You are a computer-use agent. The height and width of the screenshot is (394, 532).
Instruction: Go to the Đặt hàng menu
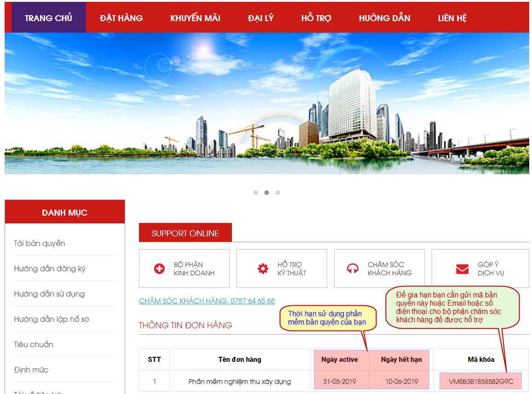(x=121, y=18)
